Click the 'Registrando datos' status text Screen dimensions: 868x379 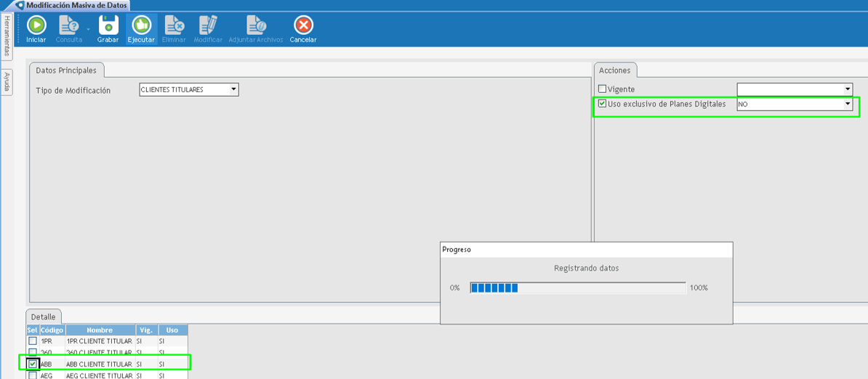(x=586, y=268)
